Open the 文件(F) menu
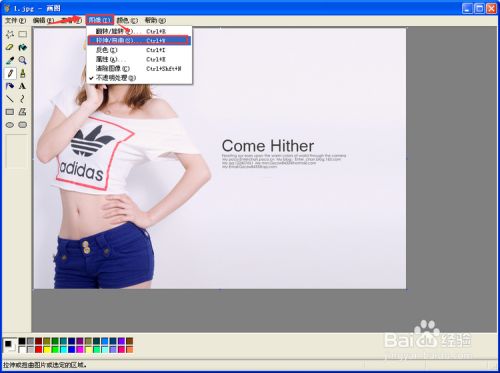This screenshot has height=373, width=500. click(15, 20)
